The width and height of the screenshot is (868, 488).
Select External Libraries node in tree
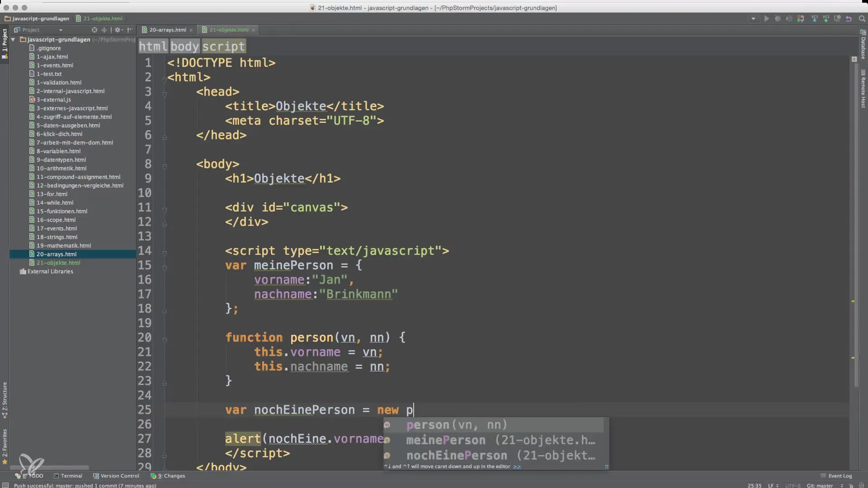(x=50, y=272)
